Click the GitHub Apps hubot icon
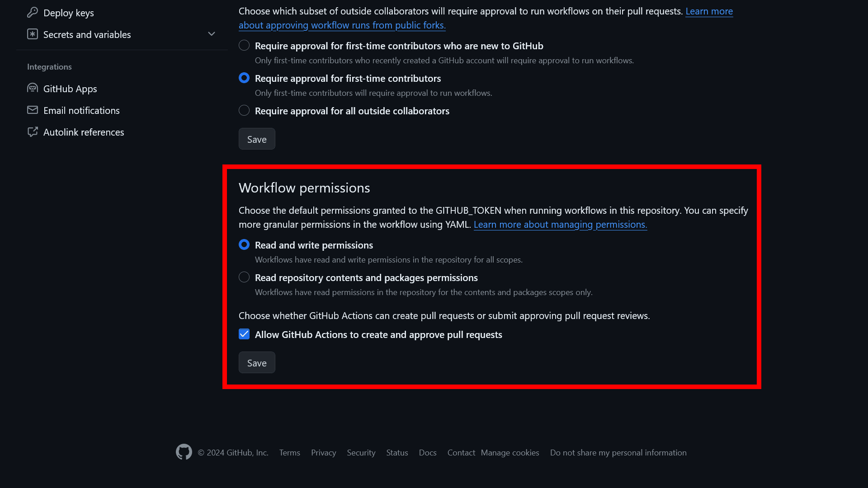 tap(33, 88)
